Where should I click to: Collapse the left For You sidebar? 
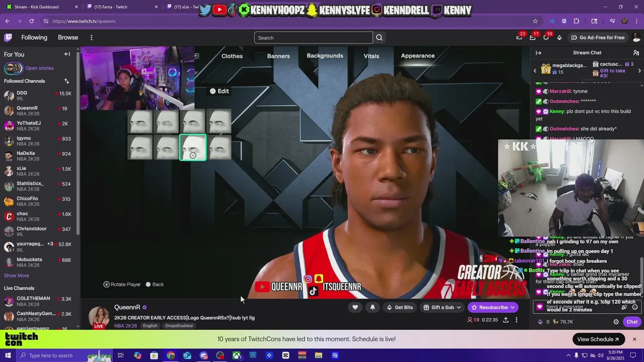coord(67,54)
